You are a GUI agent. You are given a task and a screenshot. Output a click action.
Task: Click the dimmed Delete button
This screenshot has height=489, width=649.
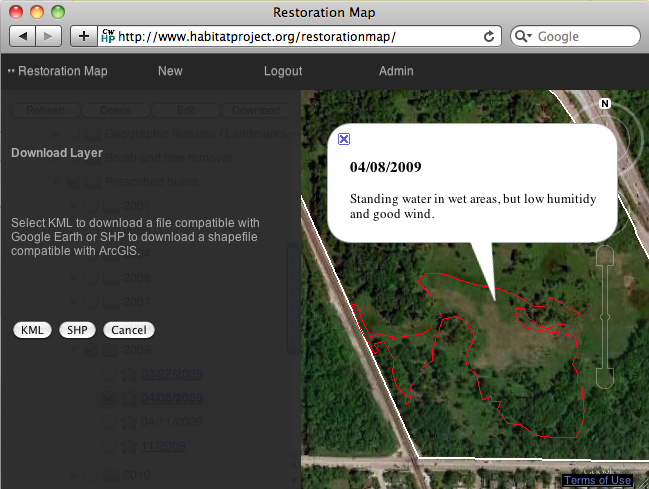coord(115,110)
